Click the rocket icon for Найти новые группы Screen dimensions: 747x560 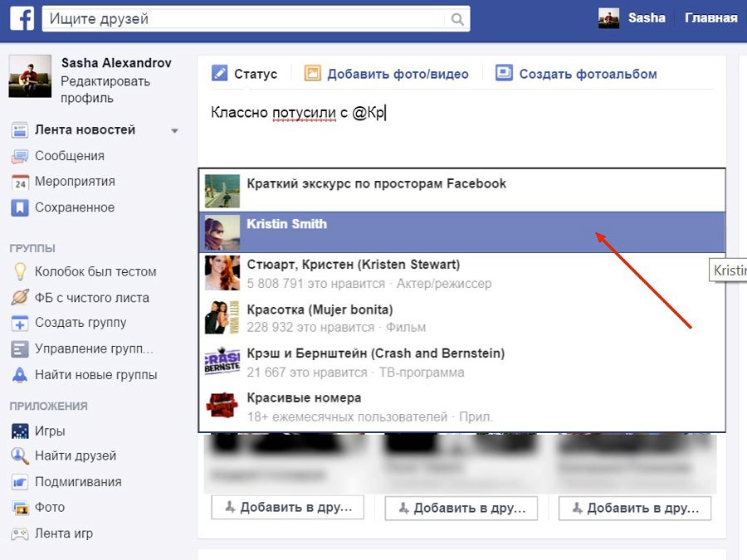tap(20, 375)
